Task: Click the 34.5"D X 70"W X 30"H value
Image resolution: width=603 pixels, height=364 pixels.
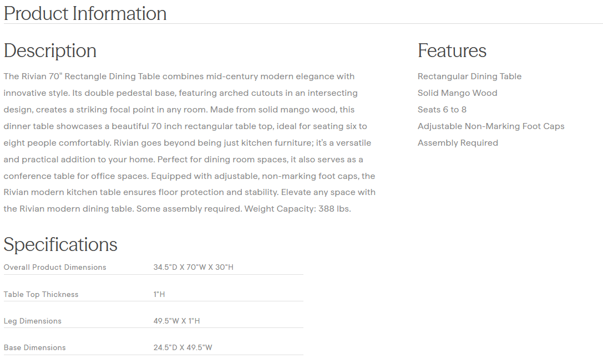Action: click(193, 267)
